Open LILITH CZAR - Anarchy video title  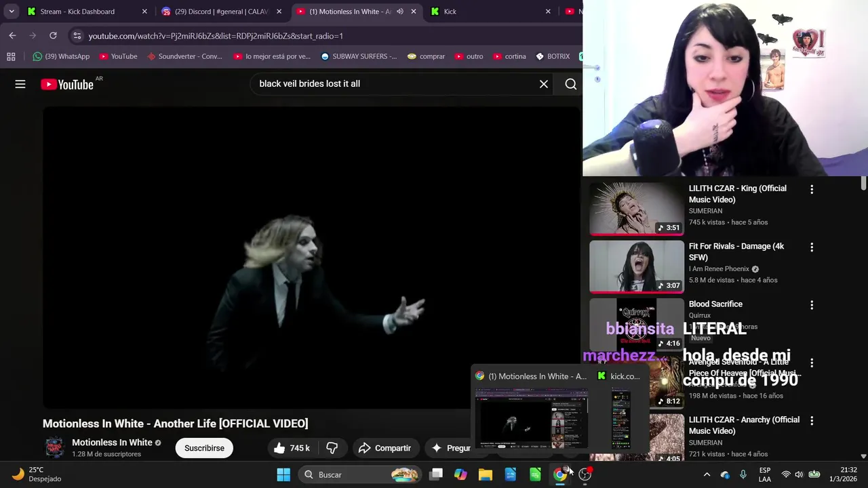coord(744,425)
